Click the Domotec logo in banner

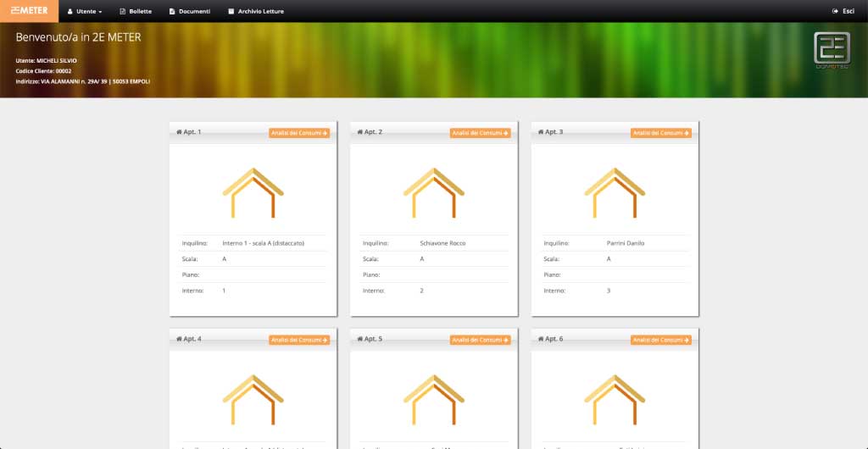pos(832,50)
